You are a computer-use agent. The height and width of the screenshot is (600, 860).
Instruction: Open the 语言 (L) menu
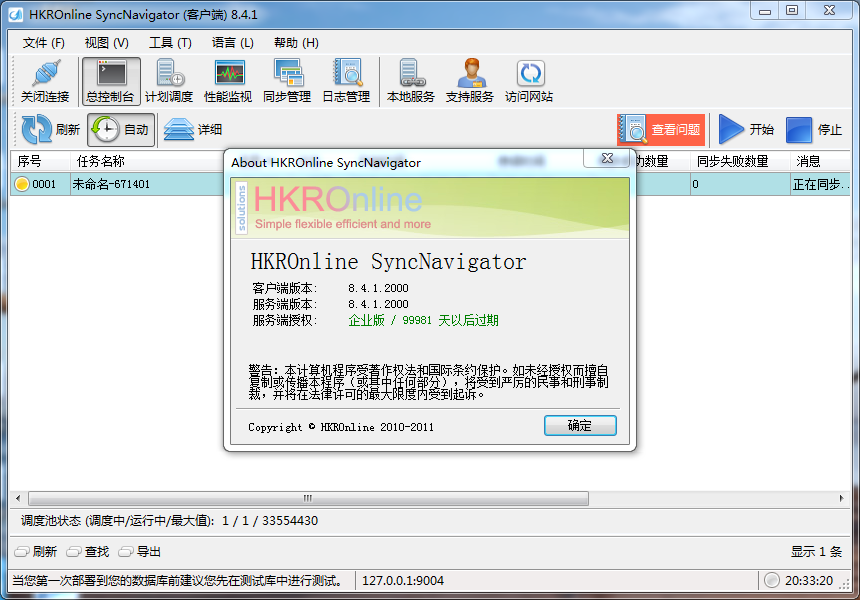(233, 43)
